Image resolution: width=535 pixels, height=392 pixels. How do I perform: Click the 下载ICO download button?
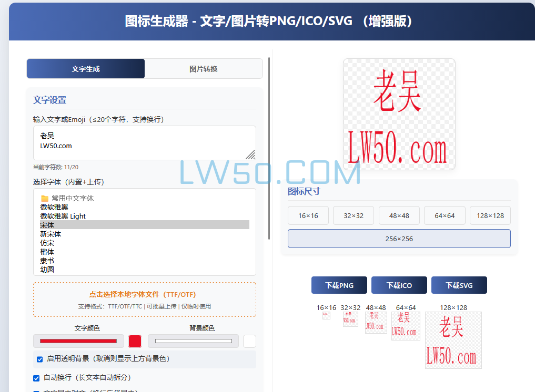(399, 285)
